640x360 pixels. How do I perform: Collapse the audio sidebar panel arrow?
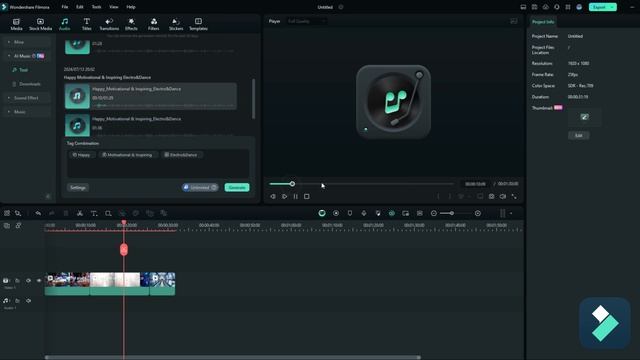coord(48,197)
